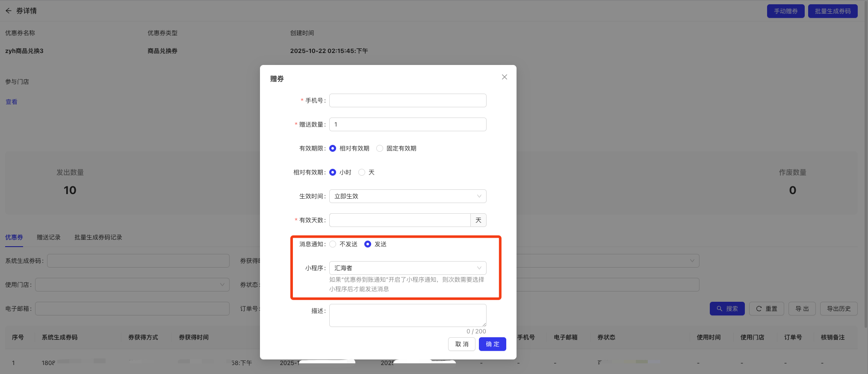Select the 发送 notification radio button
This screenshot has width=868, height=374.
(368, 244)
